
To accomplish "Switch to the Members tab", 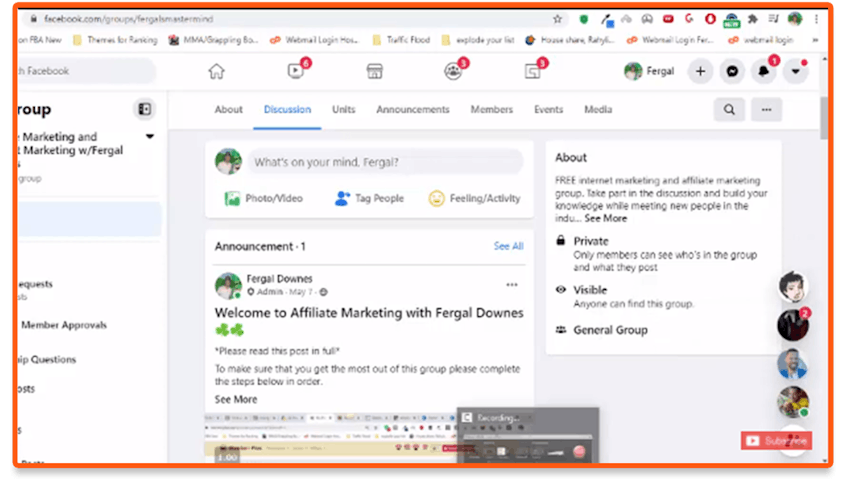I will click(492, 110).
